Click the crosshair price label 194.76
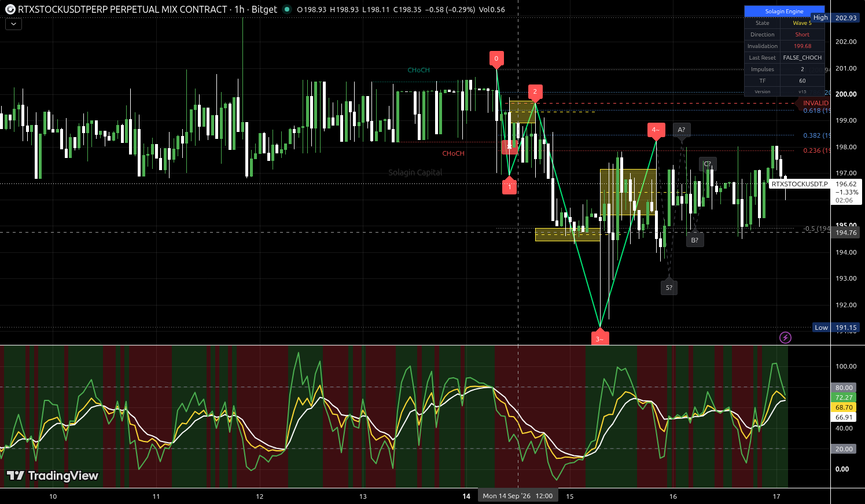The image size is (865, 504). (x=845, y=233)
